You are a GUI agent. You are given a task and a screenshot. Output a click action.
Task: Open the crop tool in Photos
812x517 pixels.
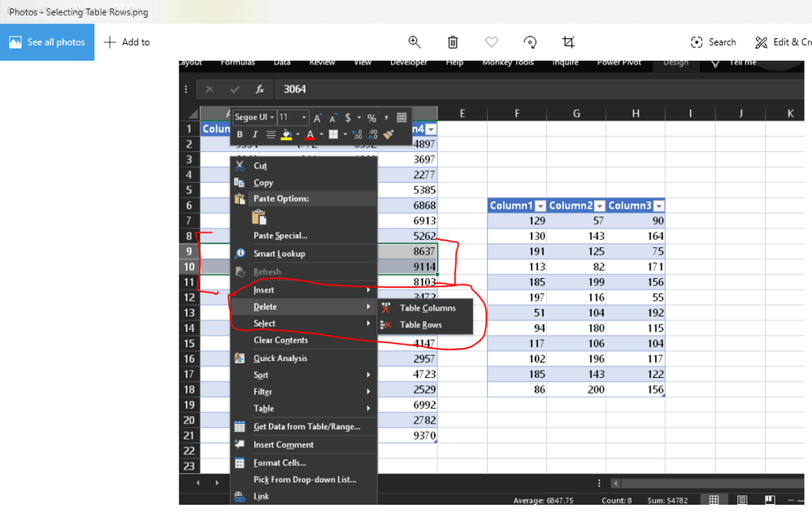pos(568,42)
